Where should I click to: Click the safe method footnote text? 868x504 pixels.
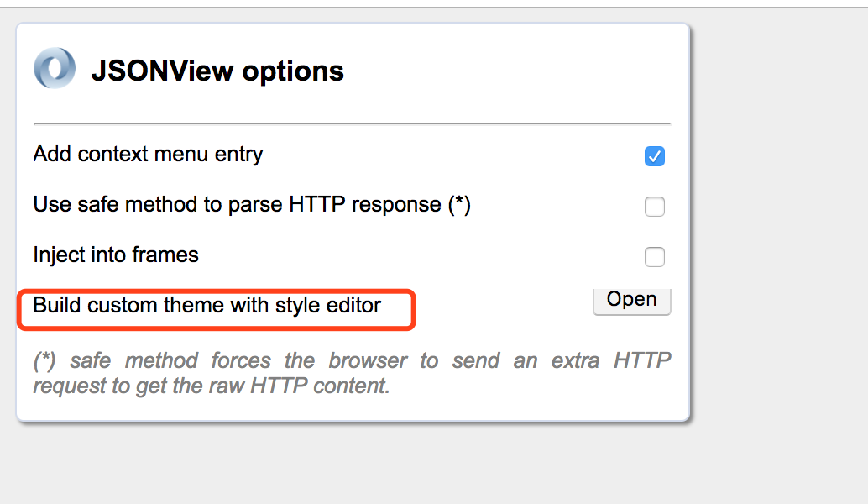(352, 373)
